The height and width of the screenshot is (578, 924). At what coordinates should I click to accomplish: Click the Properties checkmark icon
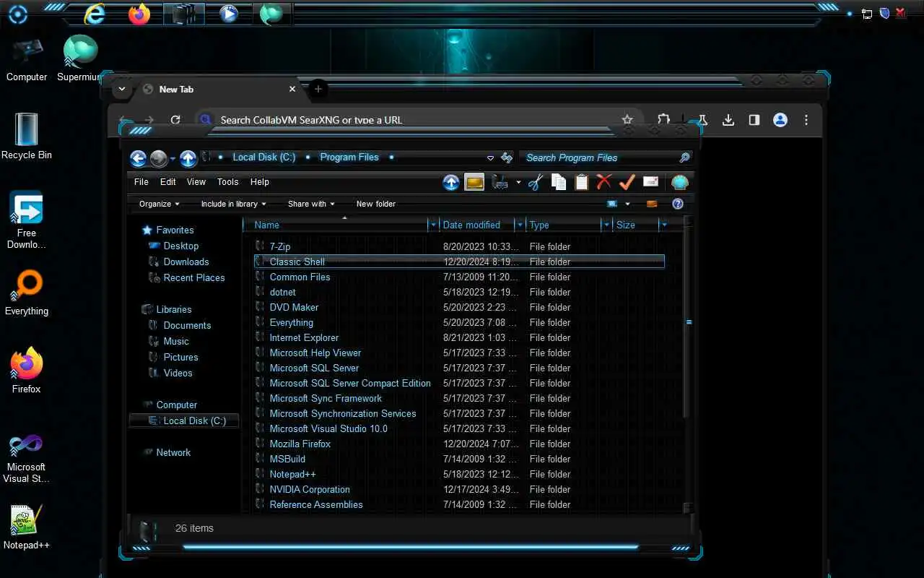point(627,182)
